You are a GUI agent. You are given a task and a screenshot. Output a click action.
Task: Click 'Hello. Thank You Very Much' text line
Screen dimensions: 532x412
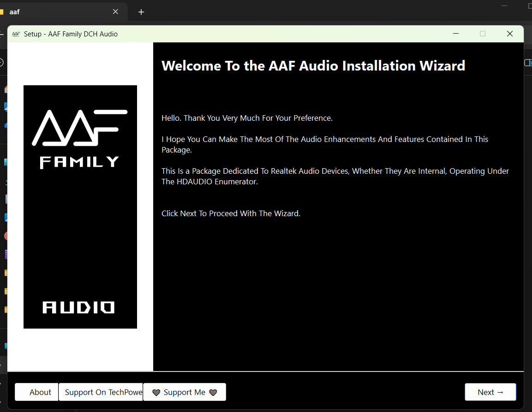(x=247, y=118)
